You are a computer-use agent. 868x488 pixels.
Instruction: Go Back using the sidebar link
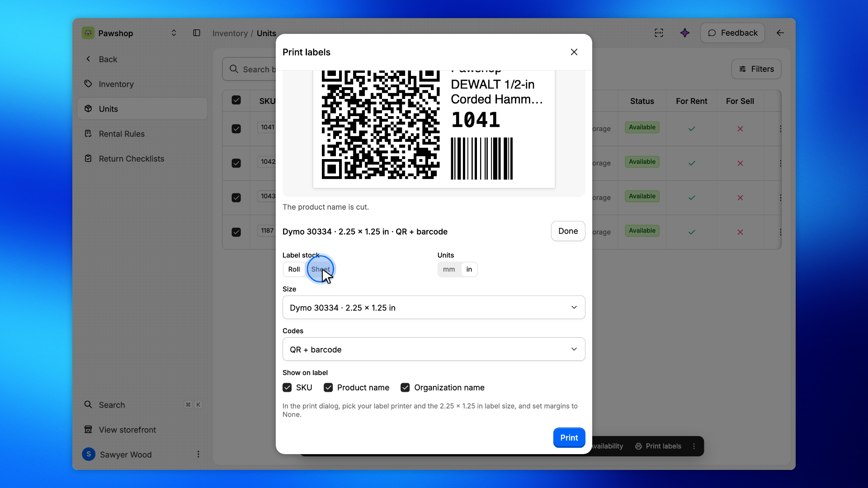pyautogui.click(x=142, y=59)
